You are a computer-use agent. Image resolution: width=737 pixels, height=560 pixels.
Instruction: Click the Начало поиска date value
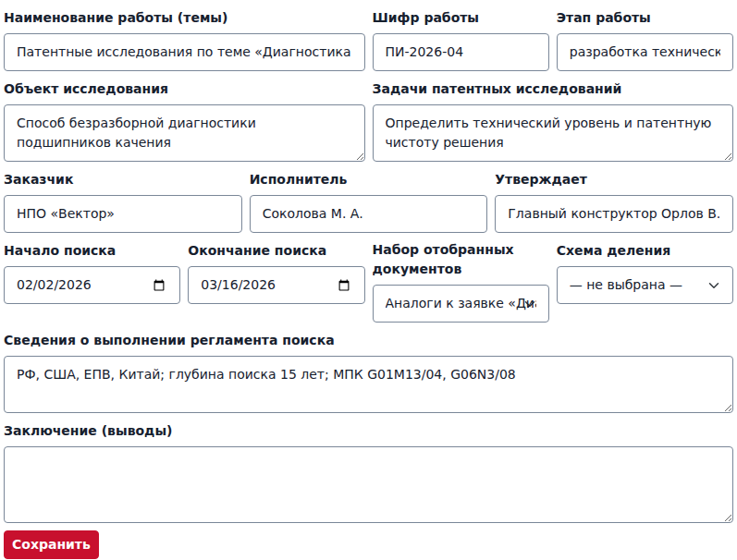pyautogui.click(x=54, y=286)
